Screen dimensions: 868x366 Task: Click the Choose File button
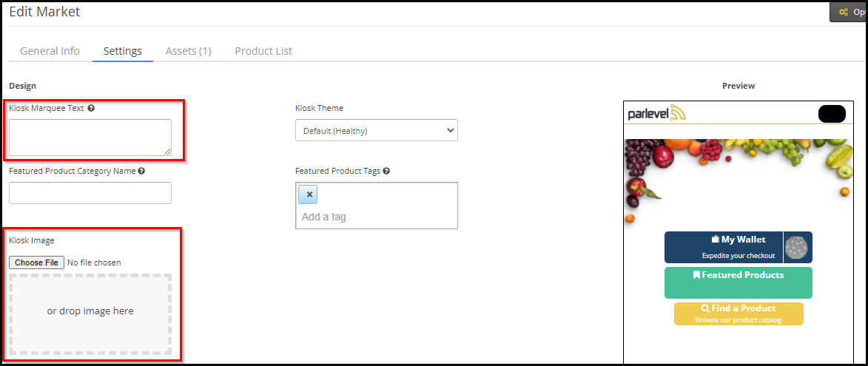click(36, 262)
